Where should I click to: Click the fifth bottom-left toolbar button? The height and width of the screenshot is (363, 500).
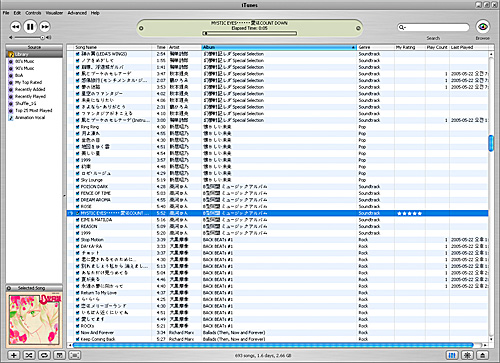75,355
